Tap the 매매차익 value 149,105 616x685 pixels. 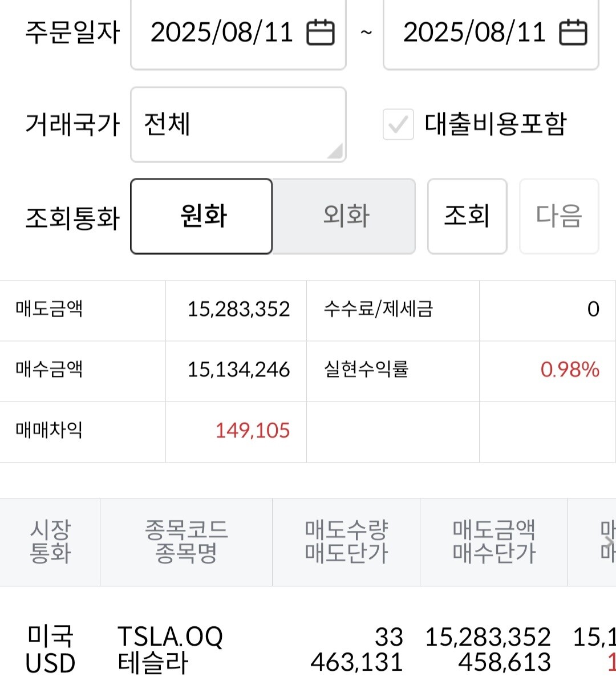253,431
